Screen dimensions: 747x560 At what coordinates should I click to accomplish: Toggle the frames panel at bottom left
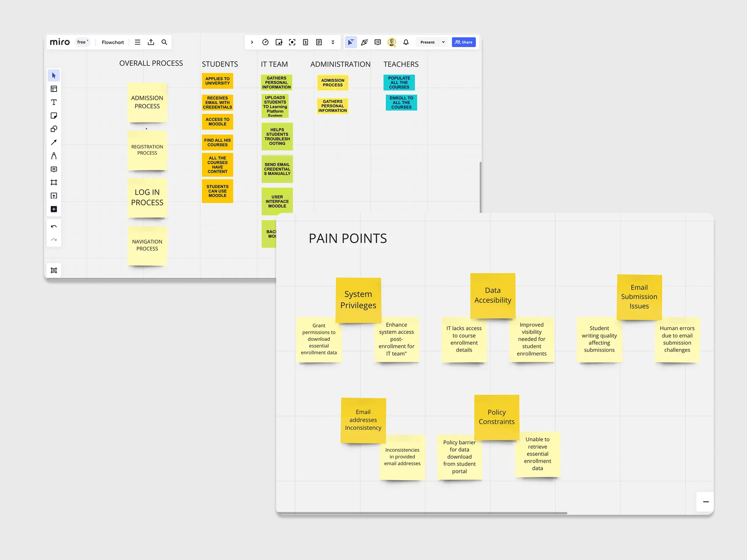tap(54, 270)
